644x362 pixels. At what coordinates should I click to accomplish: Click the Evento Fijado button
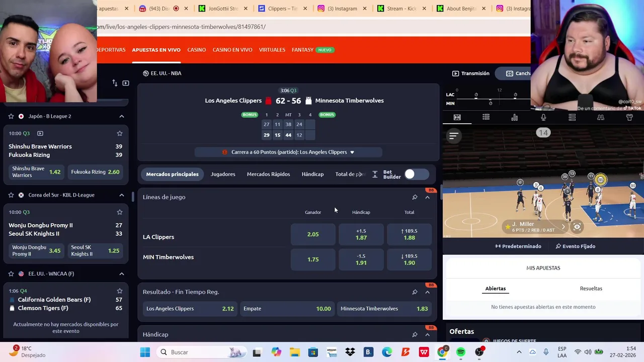(x=576, y=246)
